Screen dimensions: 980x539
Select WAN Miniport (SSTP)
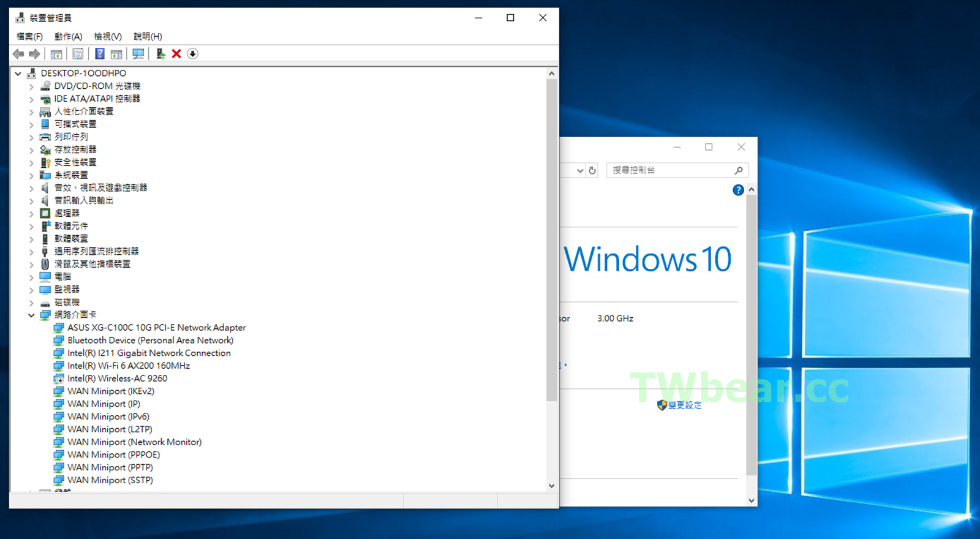[110, 480]
